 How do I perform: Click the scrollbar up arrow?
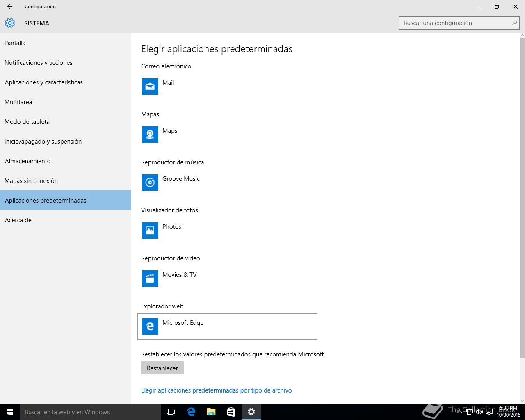tap(522, 35)
